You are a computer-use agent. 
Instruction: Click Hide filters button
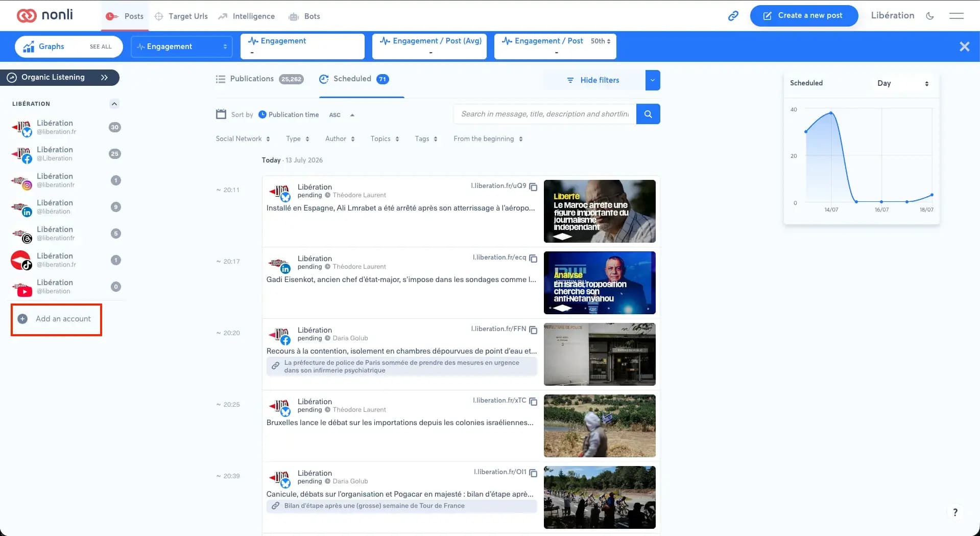click(593, 80)
